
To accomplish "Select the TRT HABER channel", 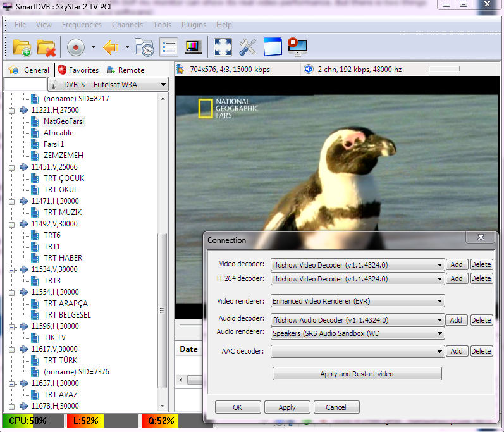I will 63,258.
